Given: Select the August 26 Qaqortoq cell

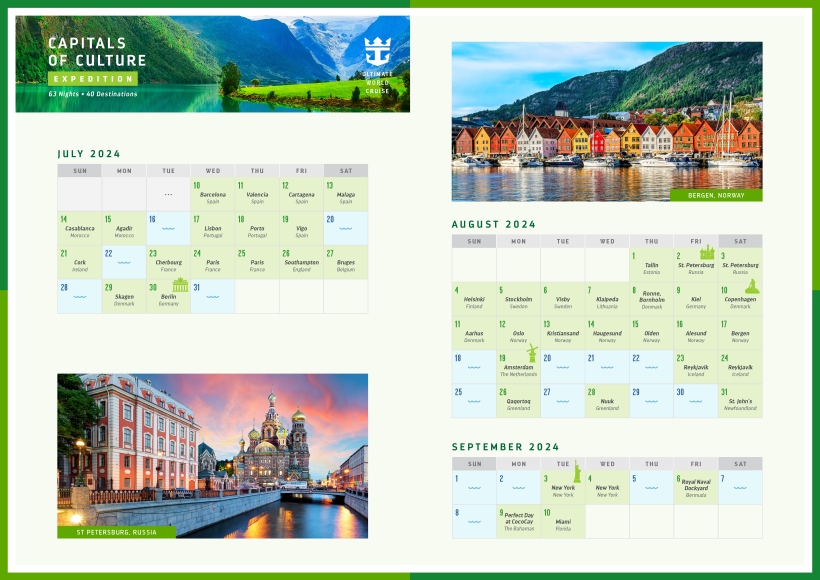Looking at the screenshot, I should coord(518,401).
